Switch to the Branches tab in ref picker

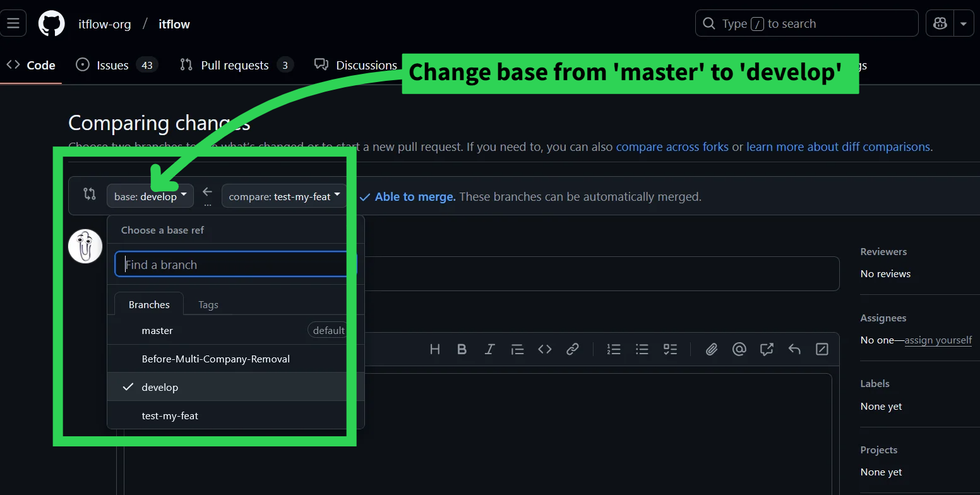(149, 304)
